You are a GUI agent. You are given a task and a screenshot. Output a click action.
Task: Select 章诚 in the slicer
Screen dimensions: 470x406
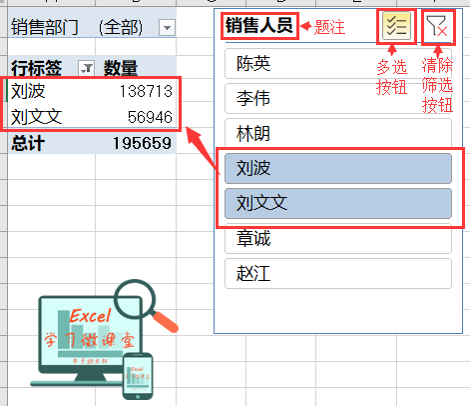click(x=338, y=239)
